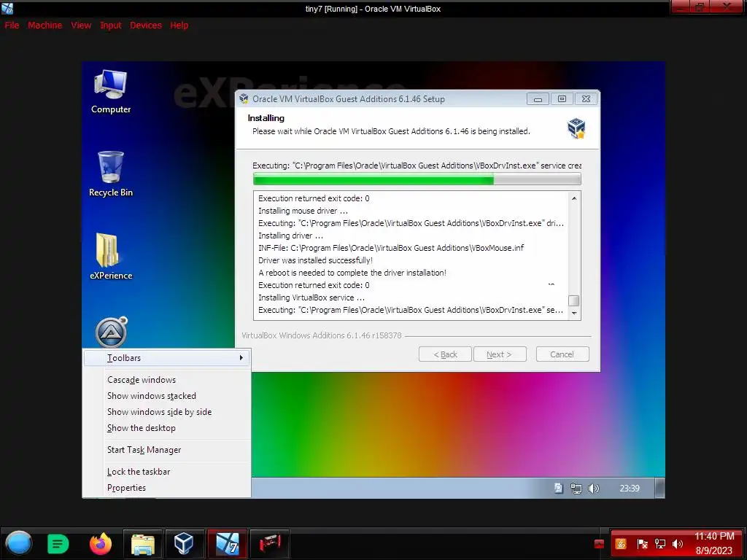Expand the Toolbars submenu
Image resolution: width=747 pixels, height=560 pixels.
[167, 358]
